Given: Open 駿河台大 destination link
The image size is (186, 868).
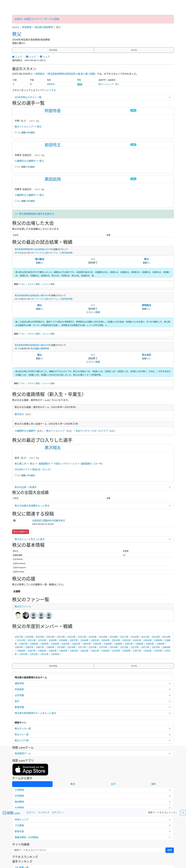Looking at the screenshot, I should click(19, 414).
